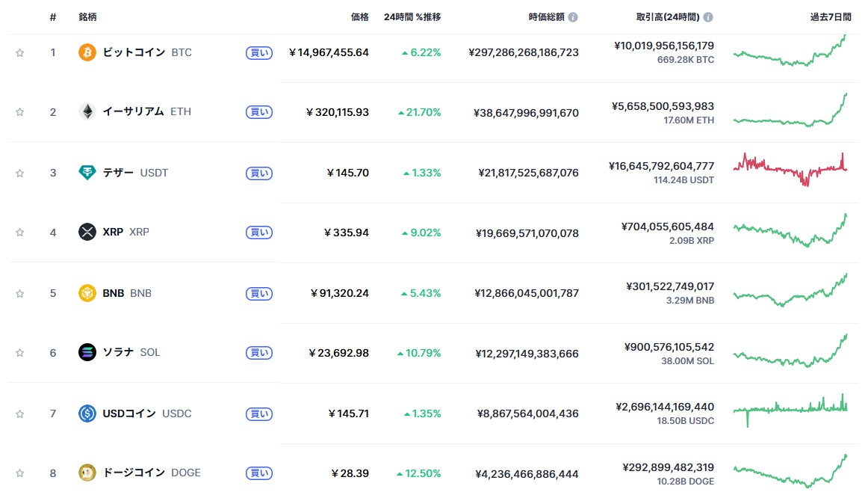Image resolution: width=868 pixels, height=492 pixels.
Task: Open the USDコイン USDC coin link
Action: [x=146, y=414]
